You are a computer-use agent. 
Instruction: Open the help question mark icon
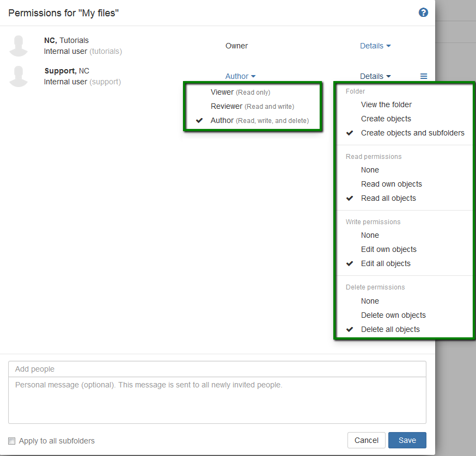click(423, 13)
